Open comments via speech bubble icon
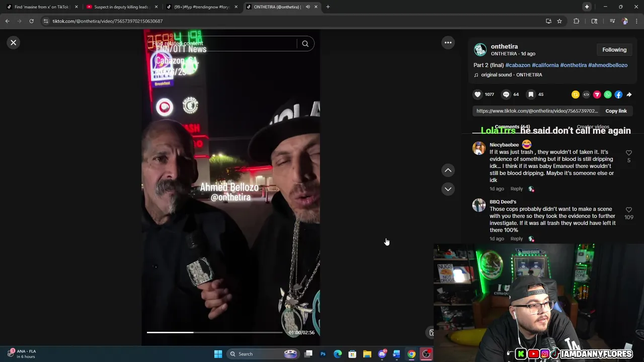The width and height of the screenshot is (644, 362). (x=506, y=95)
